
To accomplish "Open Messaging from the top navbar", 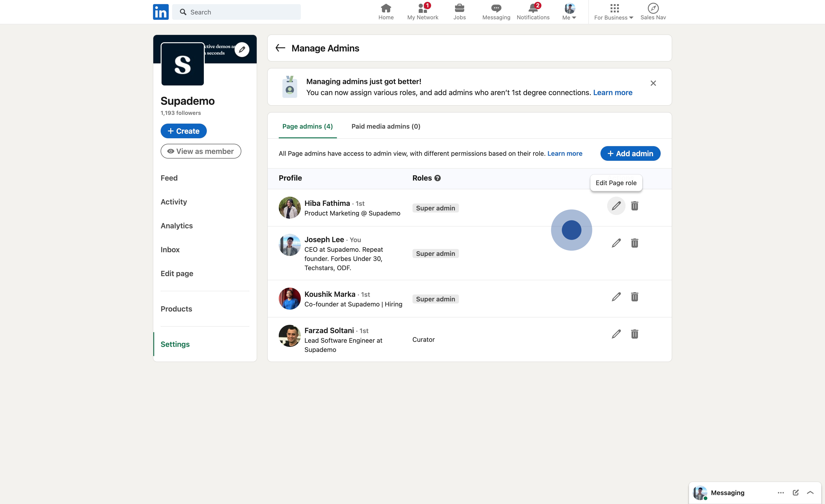I will click(x=496, y=12).
